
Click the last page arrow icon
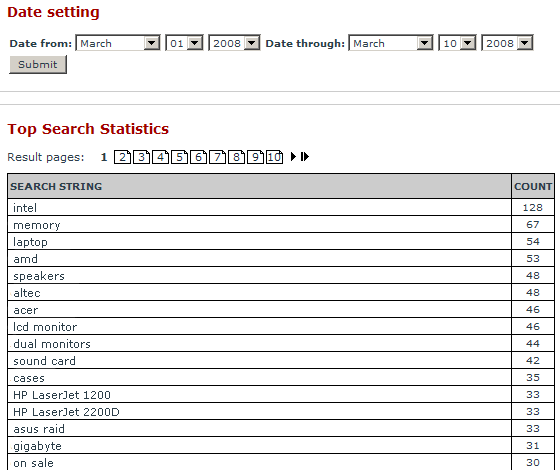coord(305,157)
